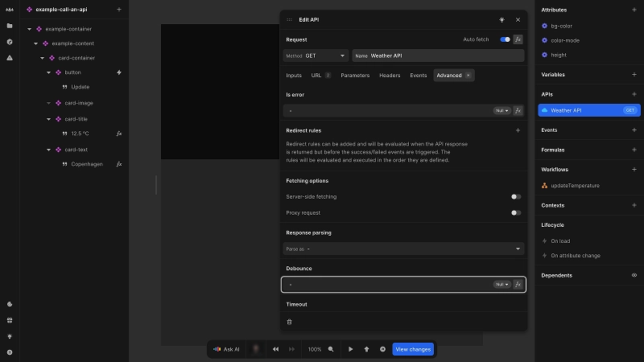Screen dimensions: 644x362
Task: Add a new event
Action: click(634, 130)
